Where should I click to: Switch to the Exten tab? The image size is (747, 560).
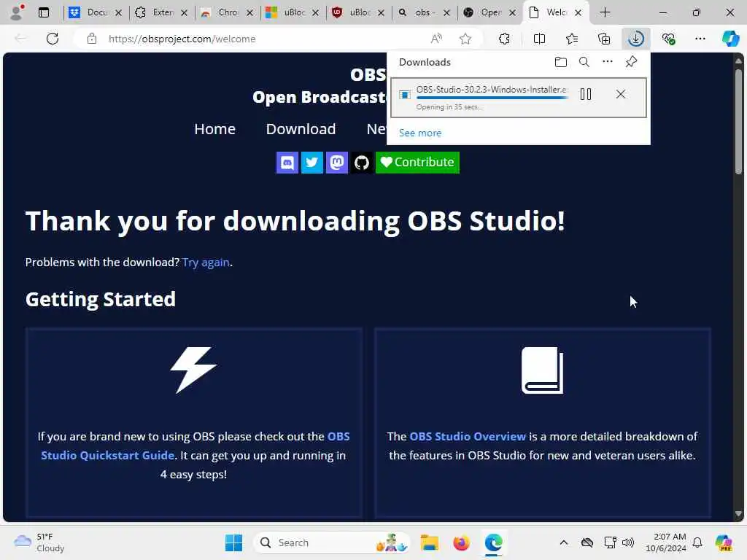coord(161,12)
